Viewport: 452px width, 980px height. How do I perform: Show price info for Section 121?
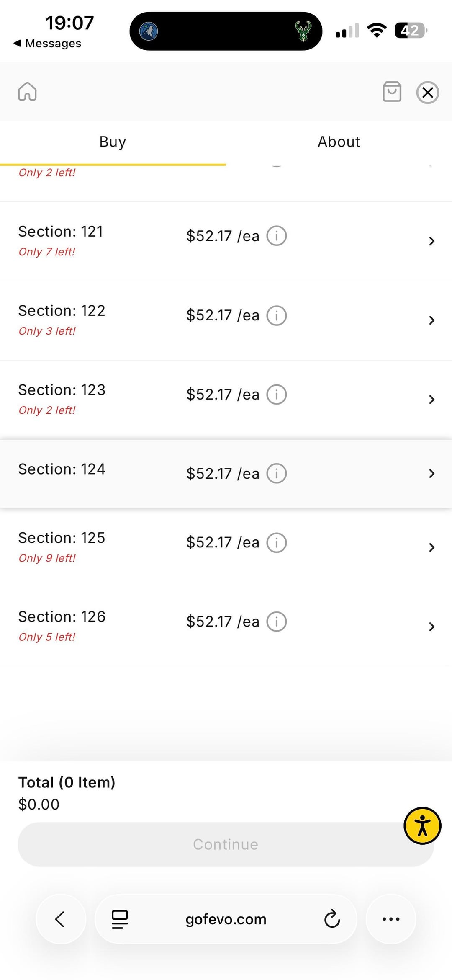coord(276,236)
